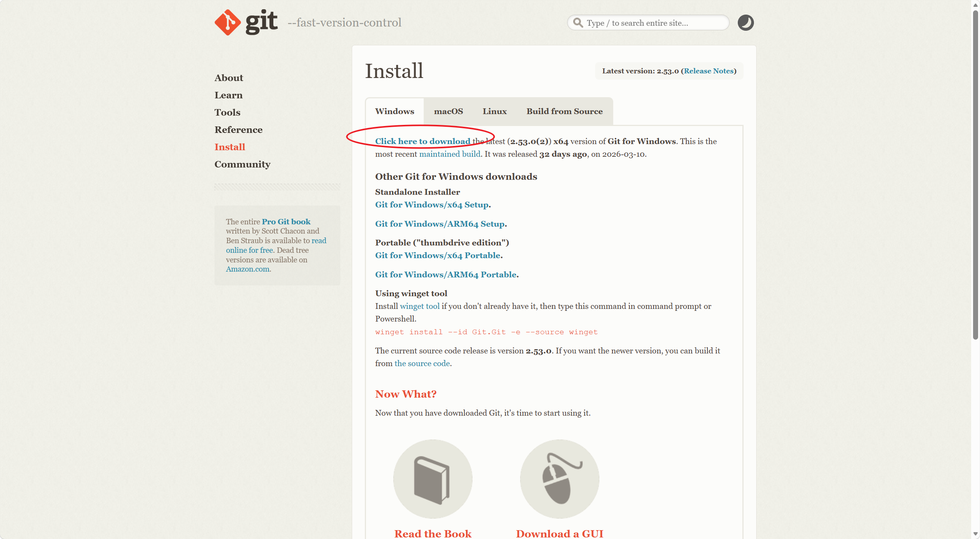The height and width of the screenshot is (539, 980).
Task: Click the search magnifier icon
Action: [x=578, y=23]
